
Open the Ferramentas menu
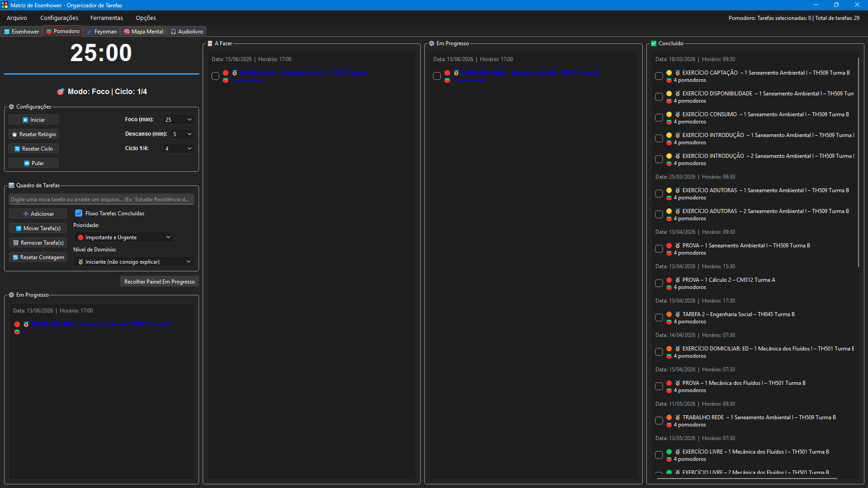(107, 18)
